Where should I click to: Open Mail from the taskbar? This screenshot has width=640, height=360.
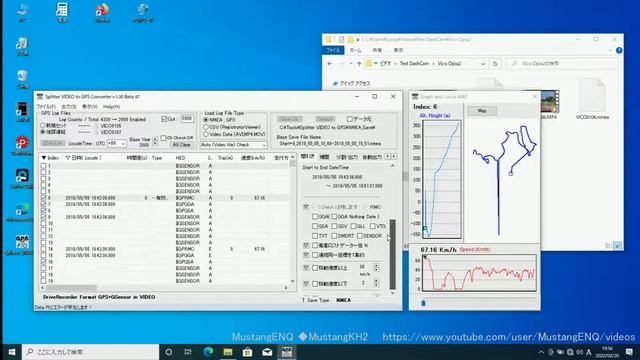pos(267,352)
